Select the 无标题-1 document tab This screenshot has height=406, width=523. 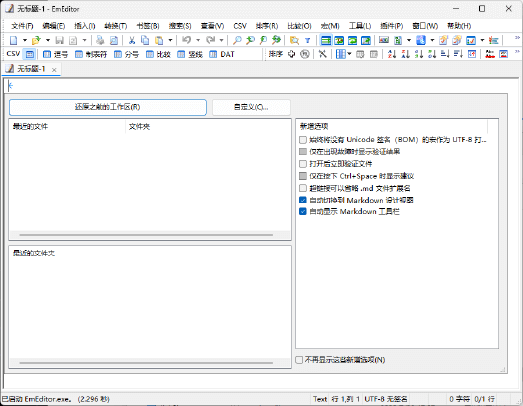31,69
